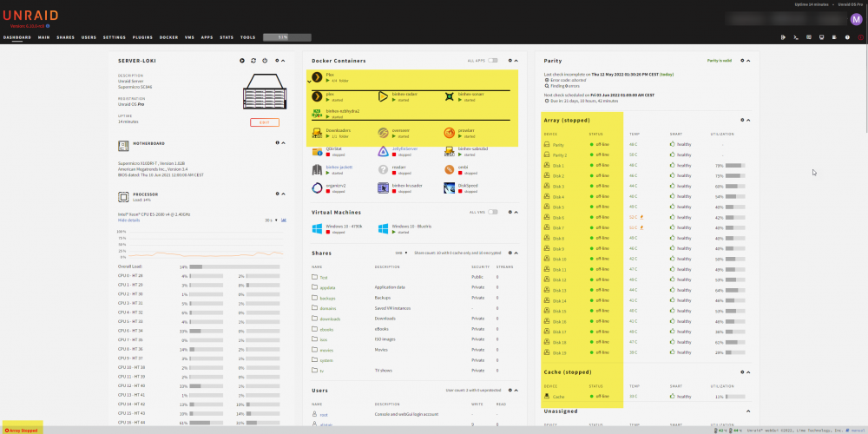Click the log-out icon in the top toolbar
The height and width of the screenshot is (434, 868).
point(783,37)
